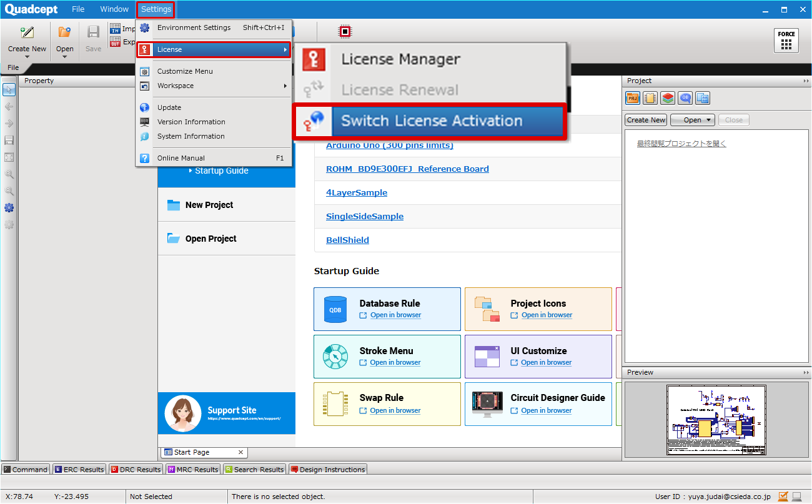Expand the Workspace submenu
The image size is (812, 504).
(214, 86)
